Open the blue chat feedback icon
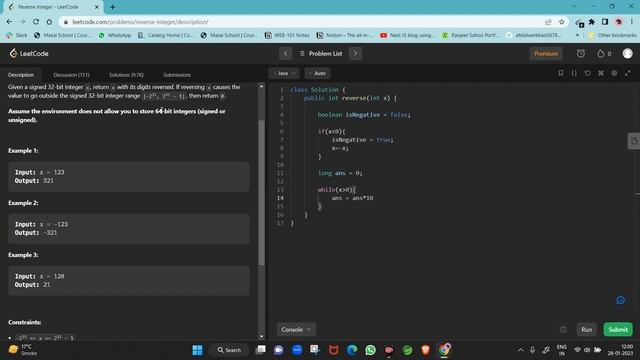The height and width of the screenshot is (360, 640). click(x=620, y=300)
